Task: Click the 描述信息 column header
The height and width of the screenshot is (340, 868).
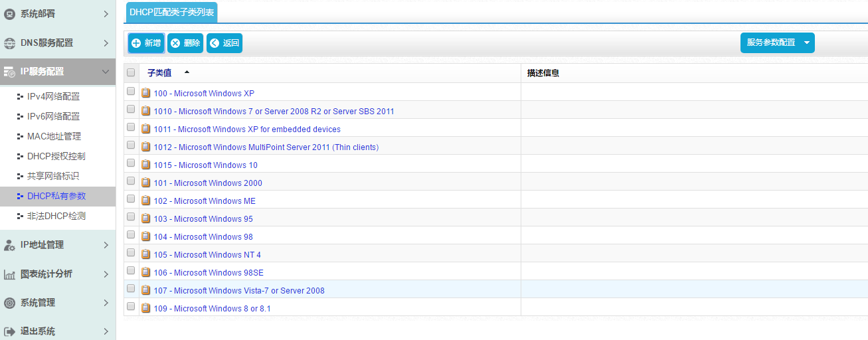Action: (x=543, y=73)
